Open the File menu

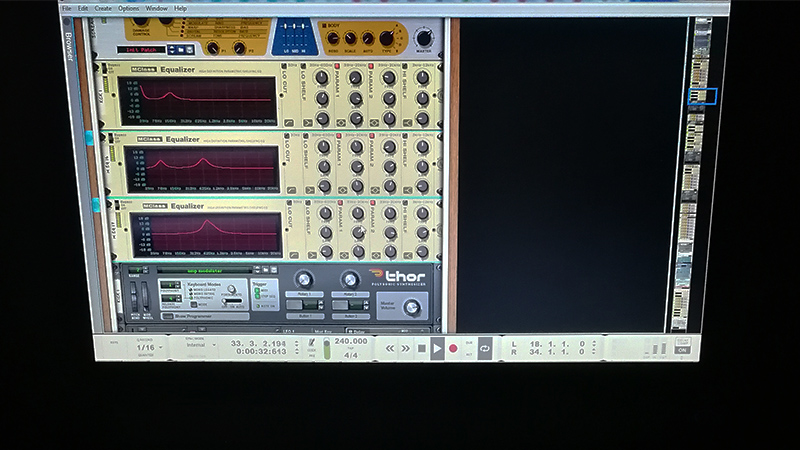67,8
